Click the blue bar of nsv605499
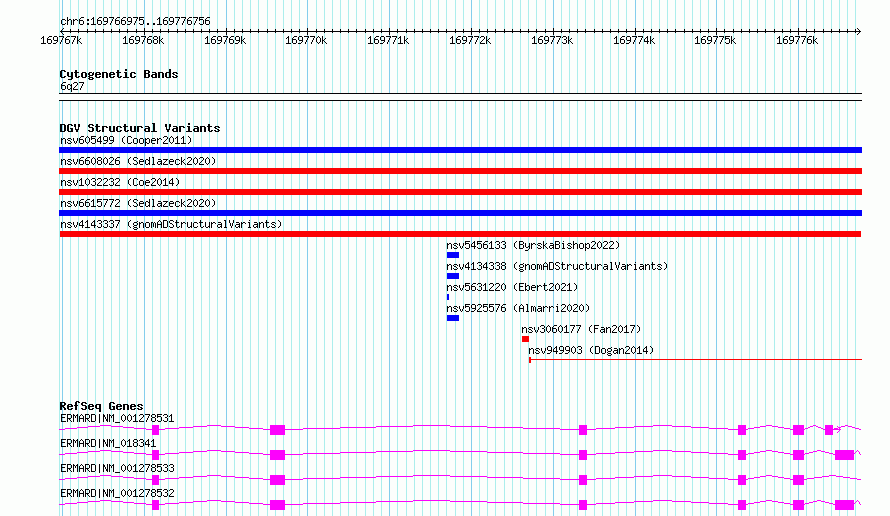Viewport: 890px width, 516px height. pos(460,150)
